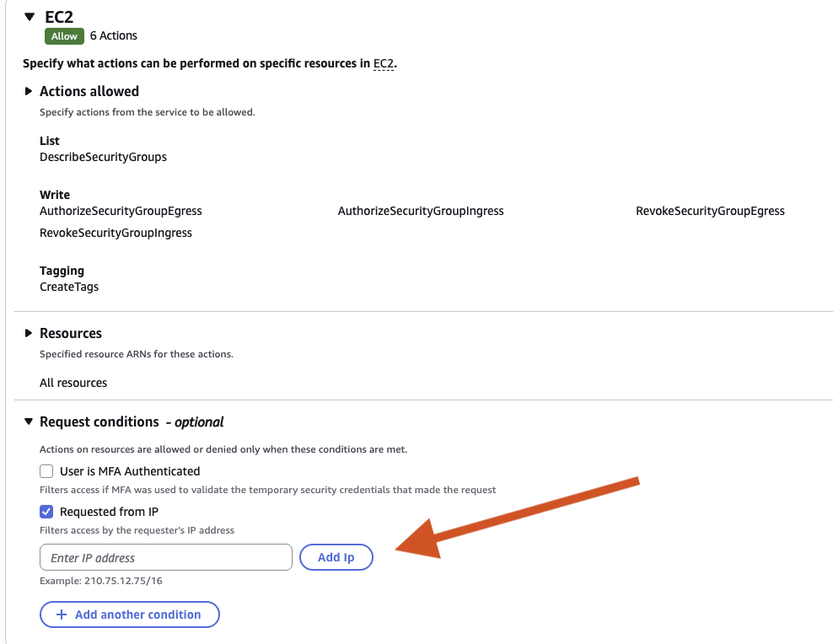Viewport: 833px width, 644px height.
Task: Select the RevokeSecurityGroupIngress action
Action: [116, 233]
